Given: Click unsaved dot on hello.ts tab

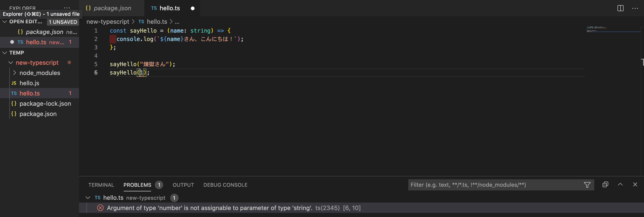Looking at the screenshot, I should click(193, 8).
